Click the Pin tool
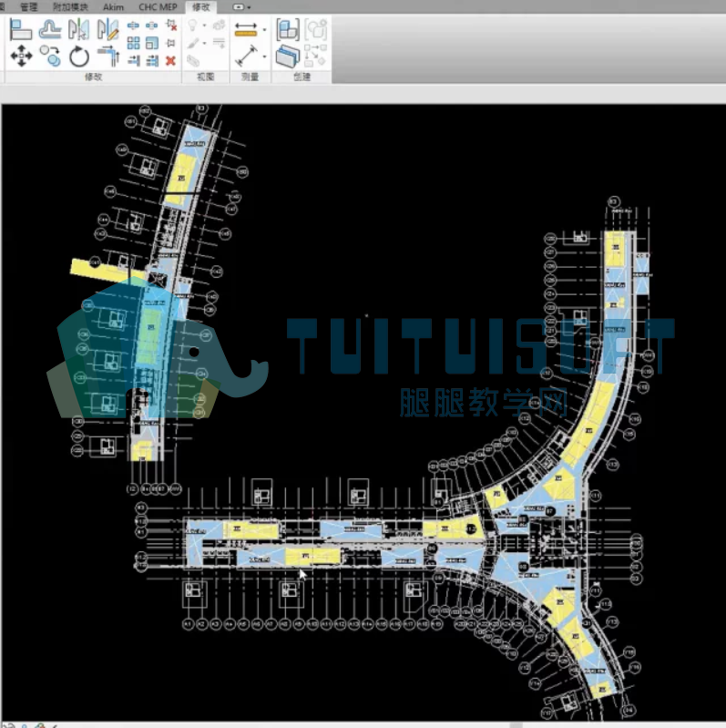The height and width of the screenshot is (728, 726). click(171, 43)
